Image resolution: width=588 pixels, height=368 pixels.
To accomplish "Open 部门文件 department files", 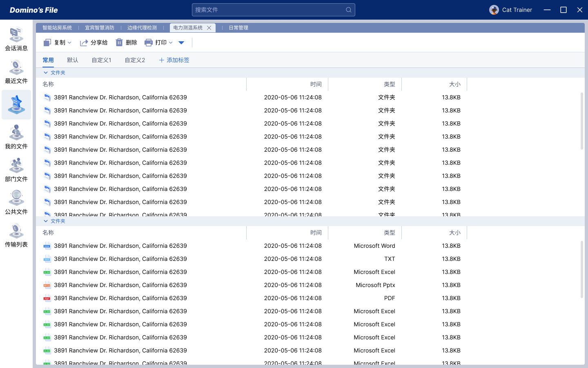I will point(16,170).
